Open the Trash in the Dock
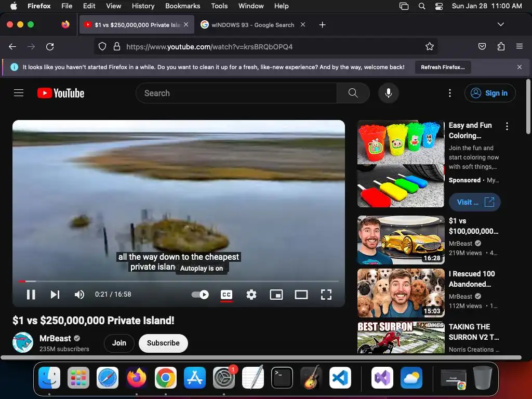Image resolution: width=532 pixels, height=399 pixels. coord(483,377)
